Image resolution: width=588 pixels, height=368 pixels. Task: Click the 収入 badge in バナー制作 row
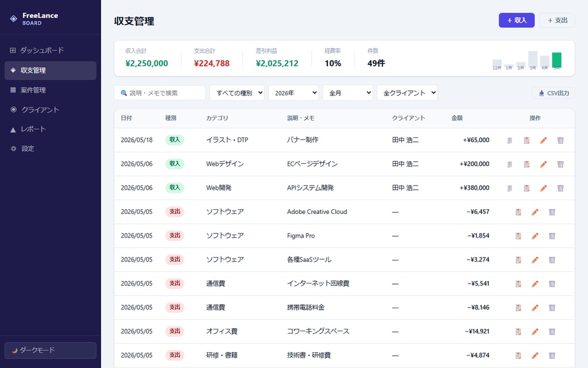click(175, 140)
